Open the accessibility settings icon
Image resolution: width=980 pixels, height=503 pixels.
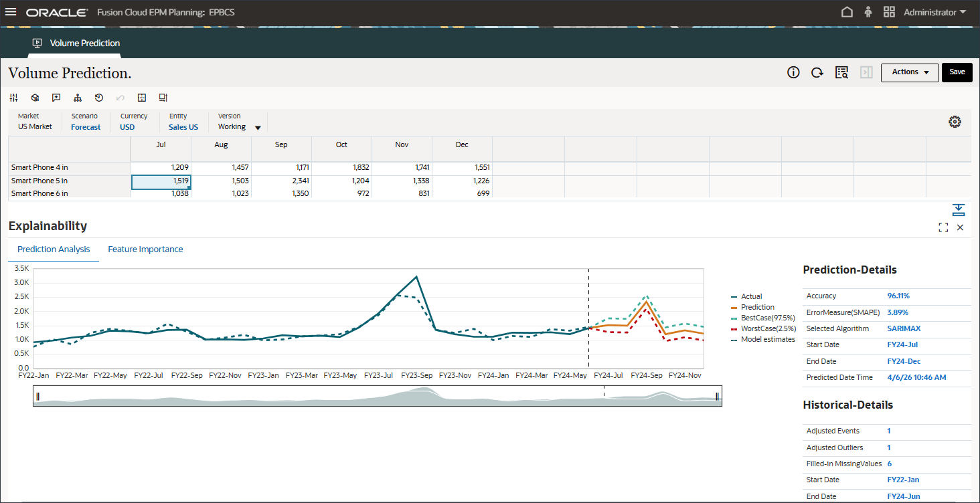coord(868,12)
